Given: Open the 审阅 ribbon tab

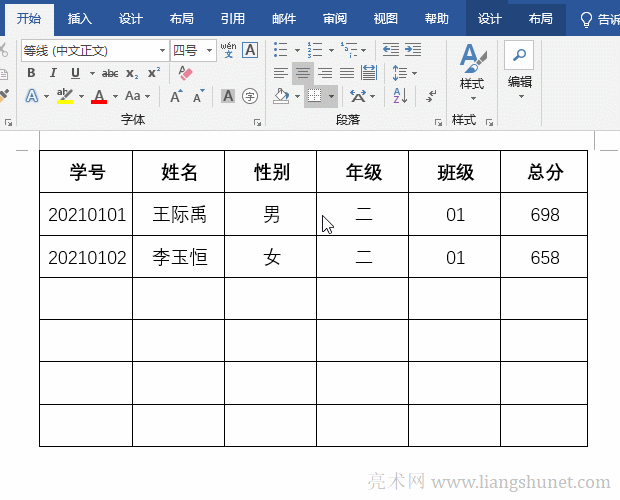Looking at the screenshot, I should click(335, 18).
